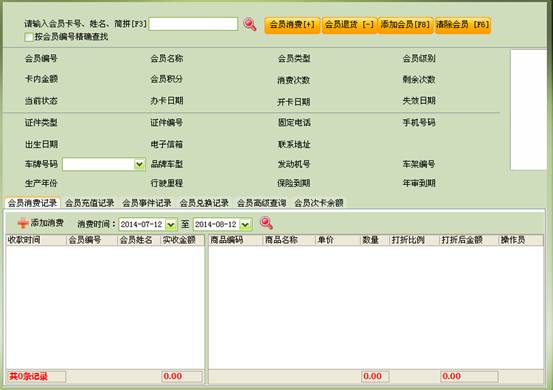
Task: Expand the start date 2014-07-12 picker
Action: point(171,224)
